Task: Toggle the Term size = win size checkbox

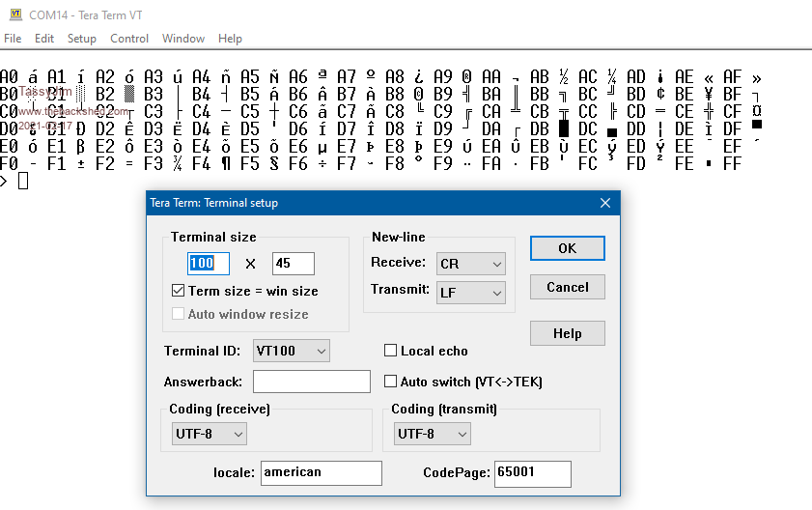Action: click(178, 291)
